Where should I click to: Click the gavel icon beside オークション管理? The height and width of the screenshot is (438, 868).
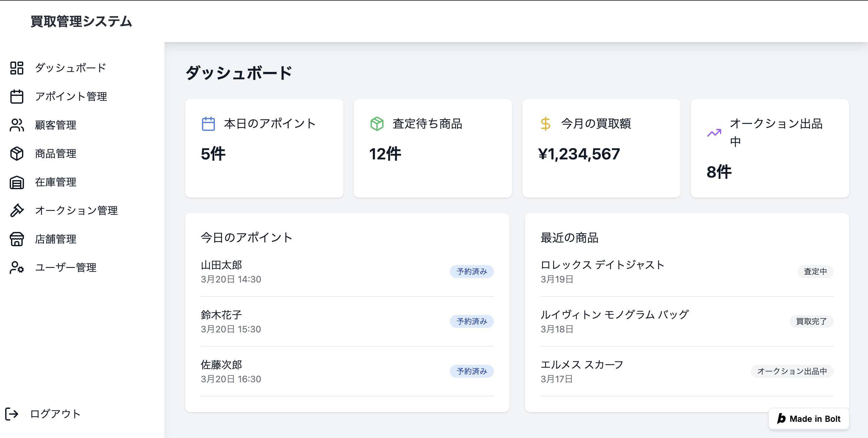[x=17, y=210]
